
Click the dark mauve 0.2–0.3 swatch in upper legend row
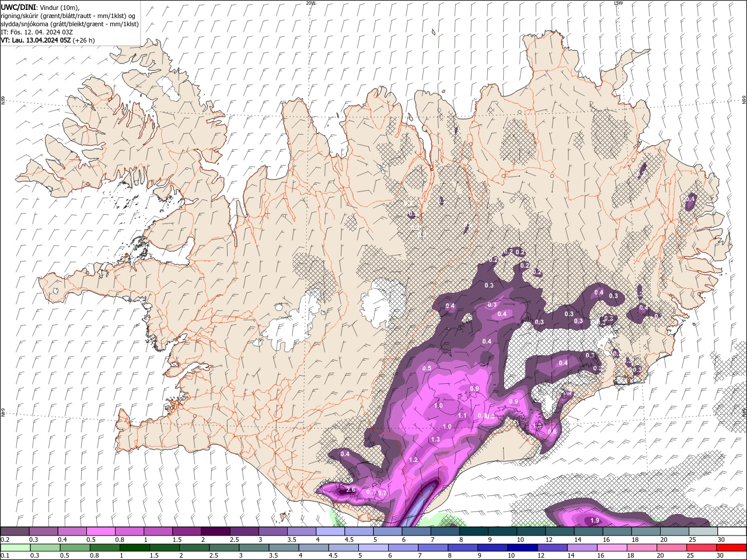[x=15, y=531]
